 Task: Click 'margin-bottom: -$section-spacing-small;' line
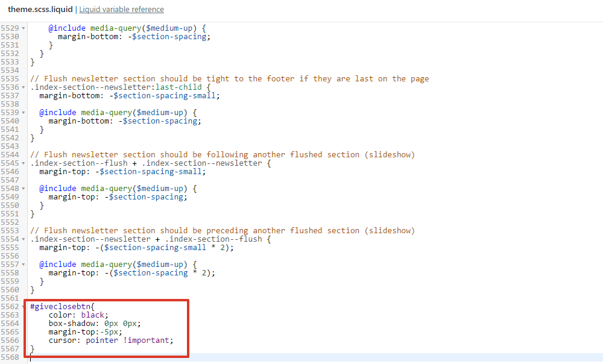(x=130, y=95)
